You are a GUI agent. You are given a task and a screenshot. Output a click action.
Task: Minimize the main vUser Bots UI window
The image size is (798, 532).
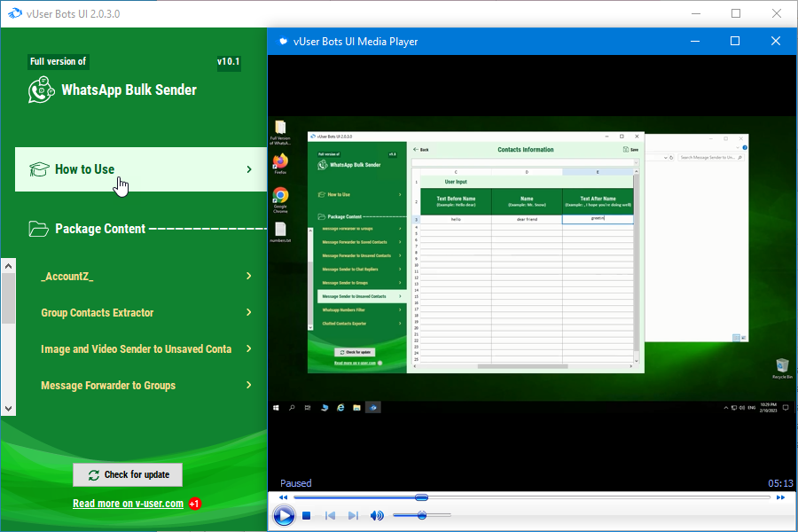696,14
